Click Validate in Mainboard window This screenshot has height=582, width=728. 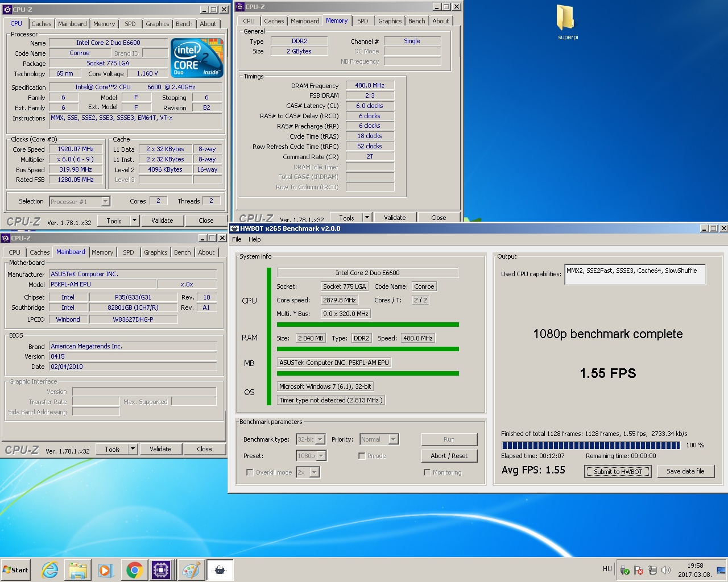[x=160, y=449]
